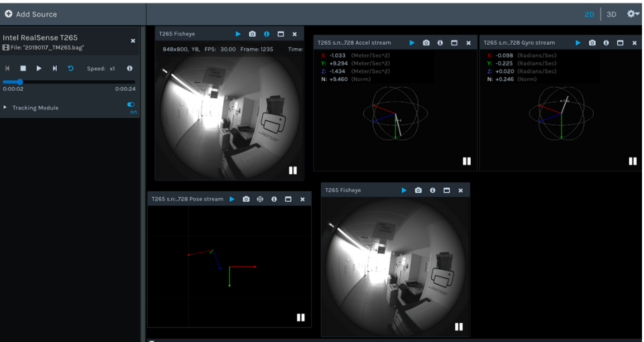The height and width of the screenshot is (342, 644).
Task: Maximize the Gyro stream window
Action: pos(620,43)
